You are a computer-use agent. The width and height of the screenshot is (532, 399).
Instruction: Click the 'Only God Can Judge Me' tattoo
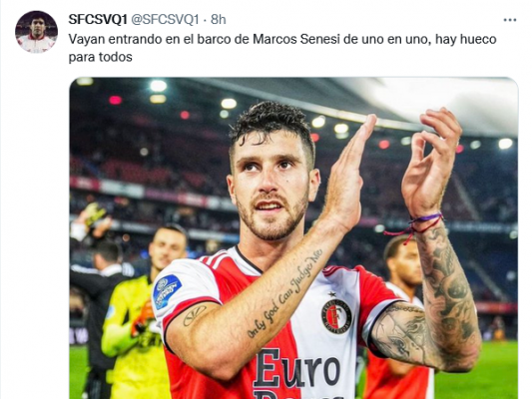pos(284,294)
